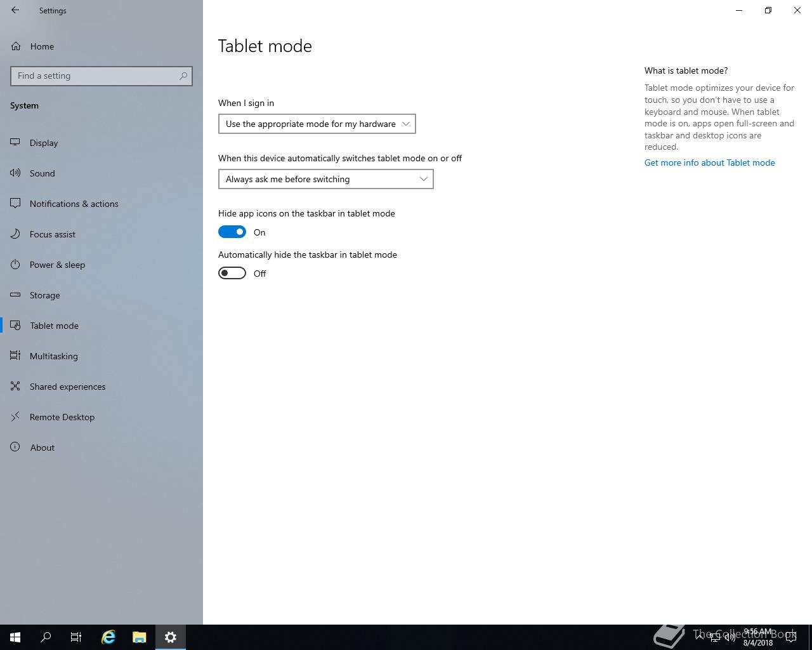Open the About page
Viewport: 812px width, 650px height.
(x=101, y=448)
